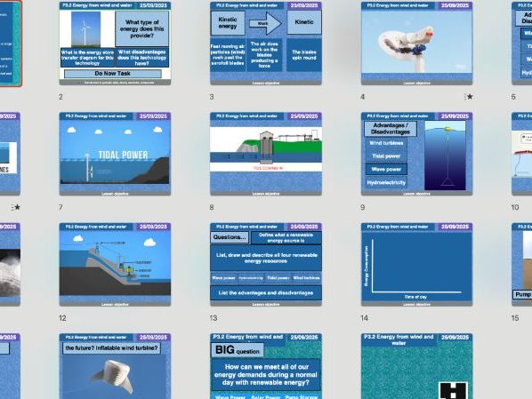
Task: Select the red-outlined slide 1 thumbnail
Action: point(11,44)
